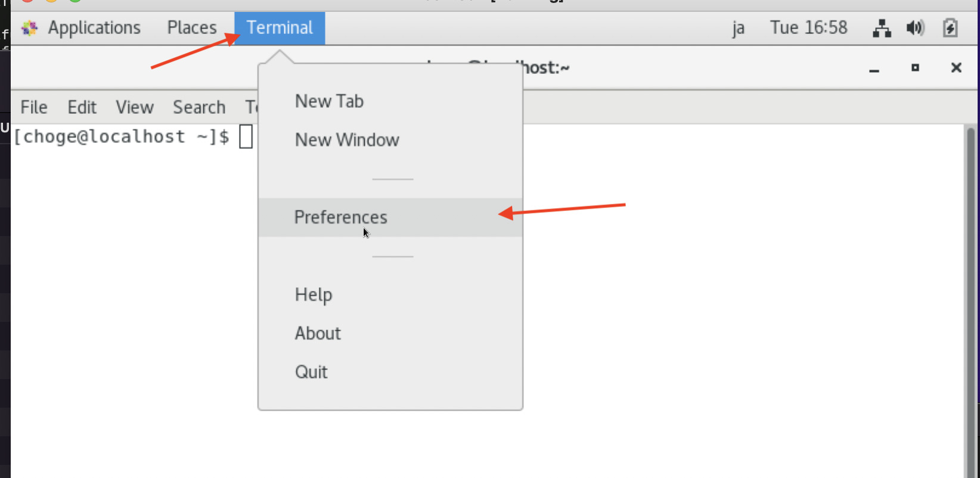Screen dimensions: 980x478
Task: Click the battery power icon
Action: [950, 28]
